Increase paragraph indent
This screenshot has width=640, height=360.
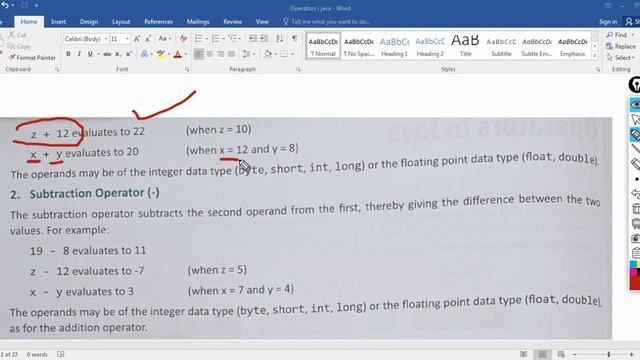click(x=264, y=39)
